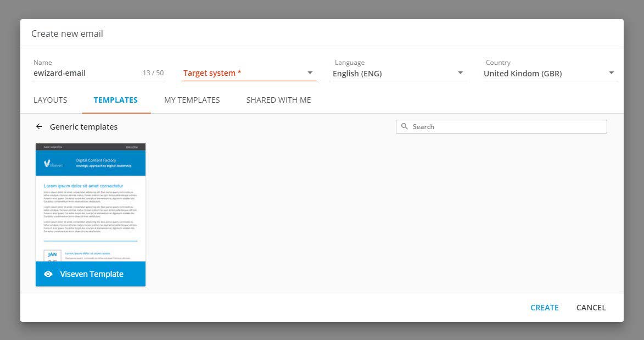Viewport: 644px width, 340px height.
Task: Click the Generic templates folder heading
Action: pos(83,127)
